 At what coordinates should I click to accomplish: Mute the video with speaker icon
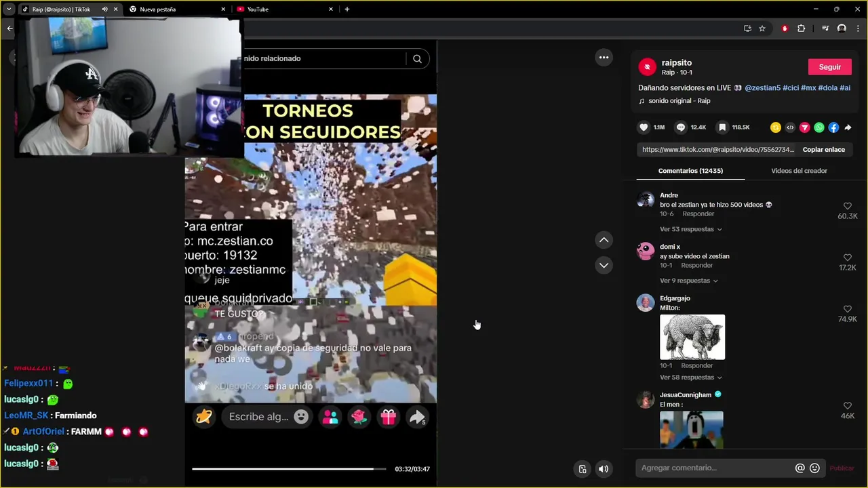(x=604, y=469)
